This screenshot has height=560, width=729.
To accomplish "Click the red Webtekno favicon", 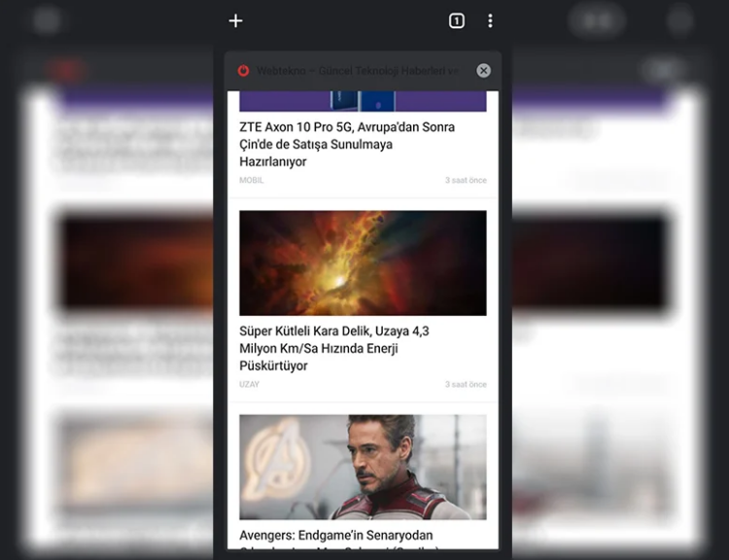I will pos(243,70).
